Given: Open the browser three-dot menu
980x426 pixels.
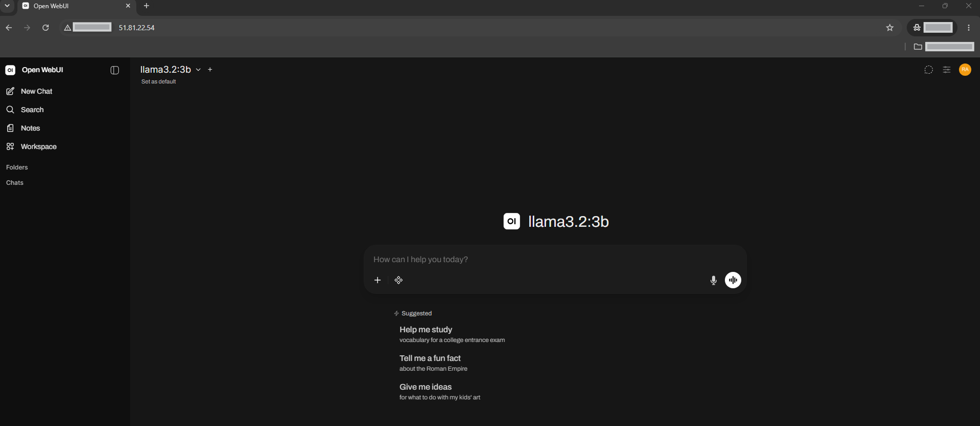Looking at the screenshot, I should pos(969,28).
